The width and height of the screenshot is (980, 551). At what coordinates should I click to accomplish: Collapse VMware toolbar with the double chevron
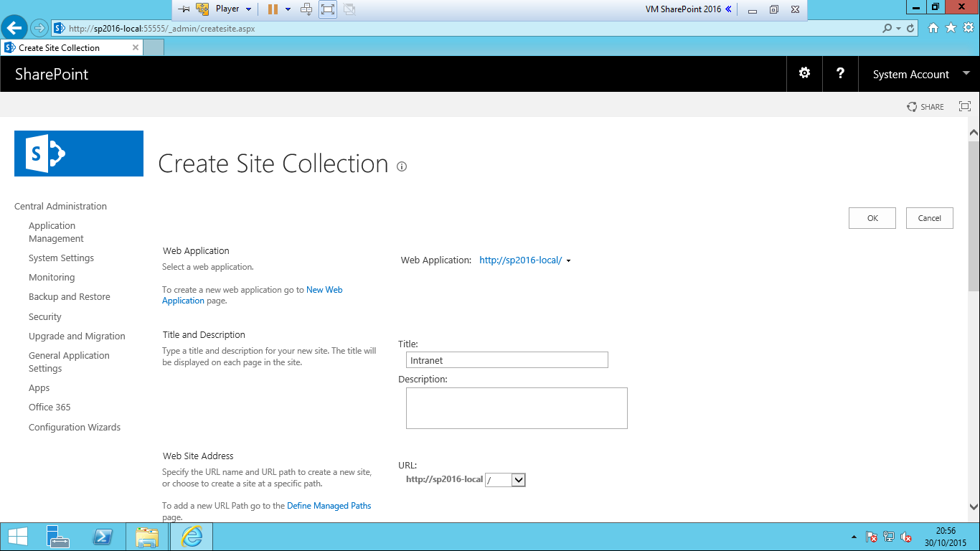729,9
